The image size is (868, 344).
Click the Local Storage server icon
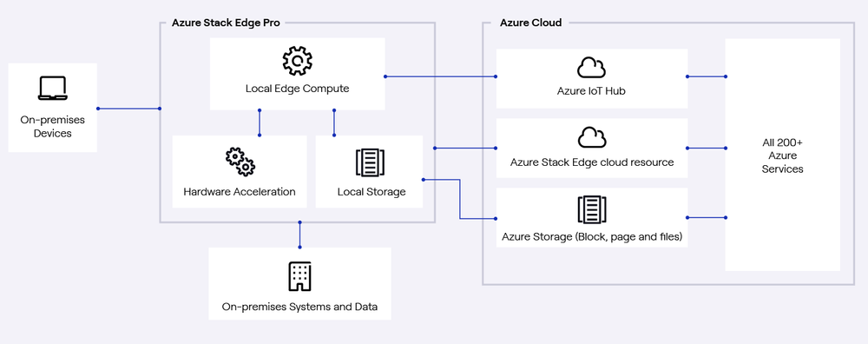(370, 162)
